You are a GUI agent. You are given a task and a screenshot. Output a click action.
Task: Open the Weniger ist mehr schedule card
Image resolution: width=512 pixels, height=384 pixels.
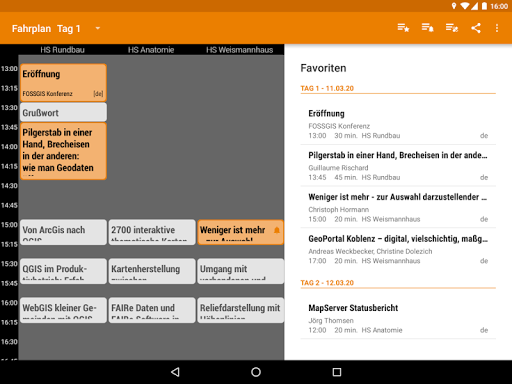[241, 232]
